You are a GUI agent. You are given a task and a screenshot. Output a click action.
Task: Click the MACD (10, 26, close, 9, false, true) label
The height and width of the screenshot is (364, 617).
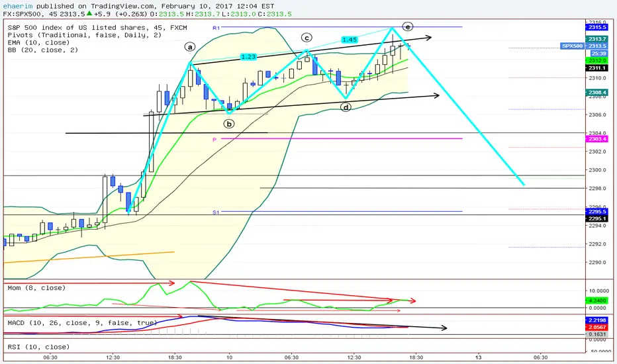point(82,323)
